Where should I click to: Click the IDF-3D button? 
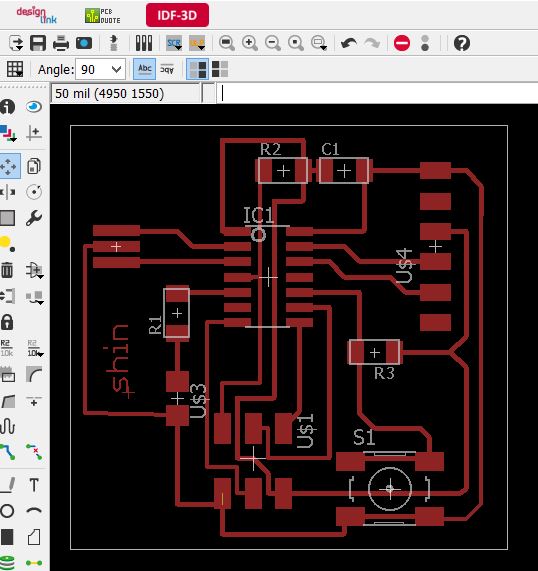[177, 15]
